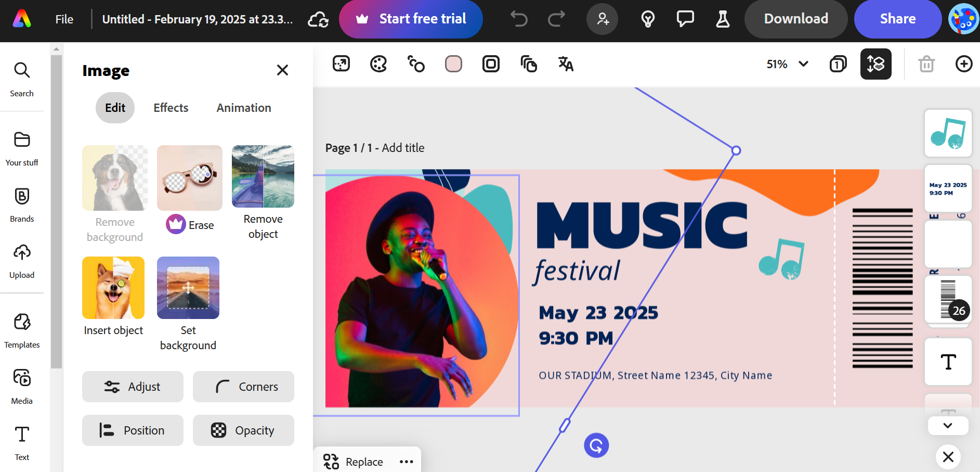The width and height of the screenshot is (980, 472).
Task: Toggle the comments panel open
Action: pos(685,19)
